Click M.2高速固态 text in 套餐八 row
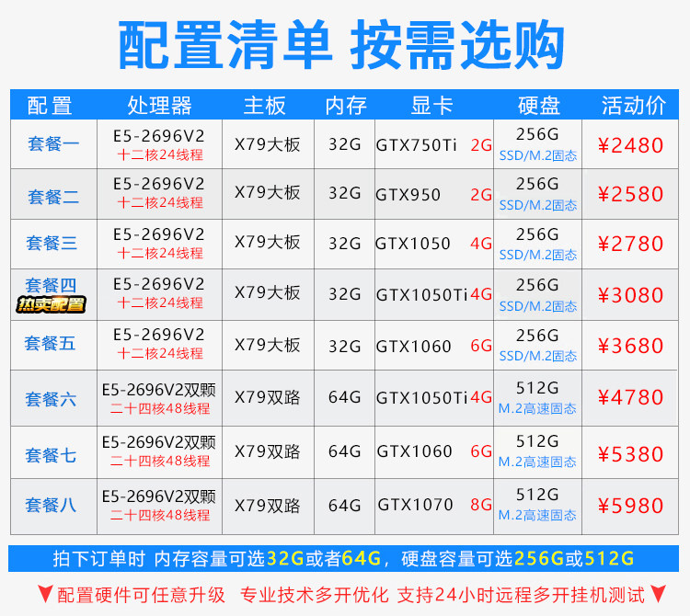 click(537, 515)
